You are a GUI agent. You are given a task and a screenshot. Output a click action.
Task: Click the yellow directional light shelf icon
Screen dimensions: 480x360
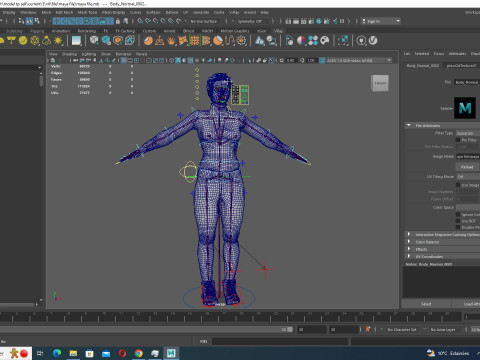tap(11, 41)
